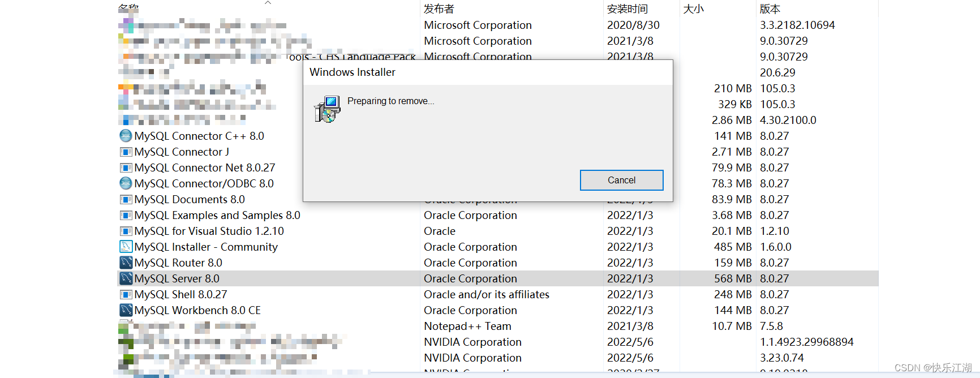Click version 1.6.0.0 of MySQL Installer
This screenshot has height=378, width=980.
click(x=776, y=247)
